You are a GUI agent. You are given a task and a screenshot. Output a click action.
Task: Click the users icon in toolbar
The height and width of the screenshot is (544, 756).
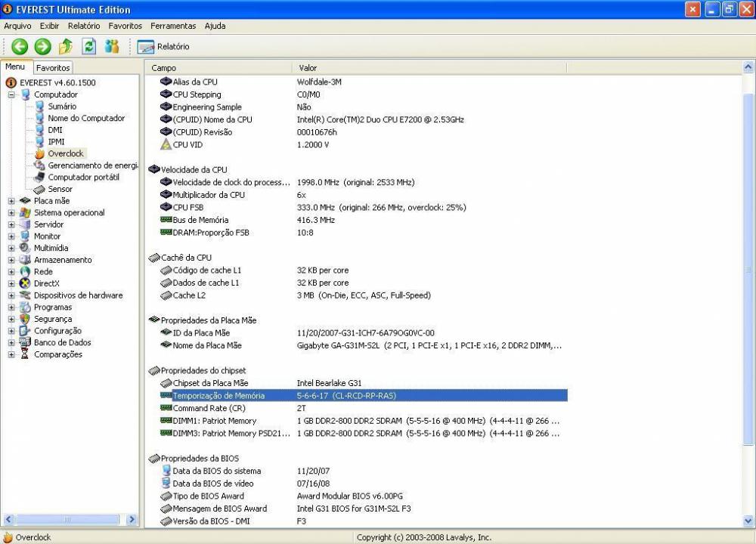[112, 46]
